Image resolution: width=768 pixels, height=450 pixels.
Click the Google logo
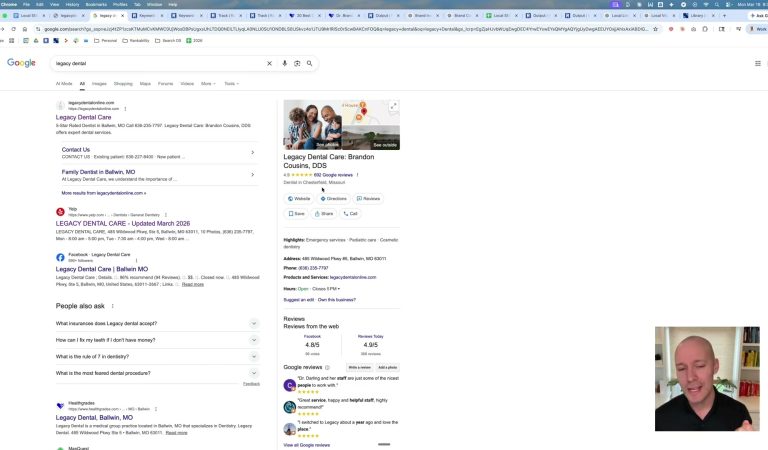pyautogui.click(x=21, y=63)
